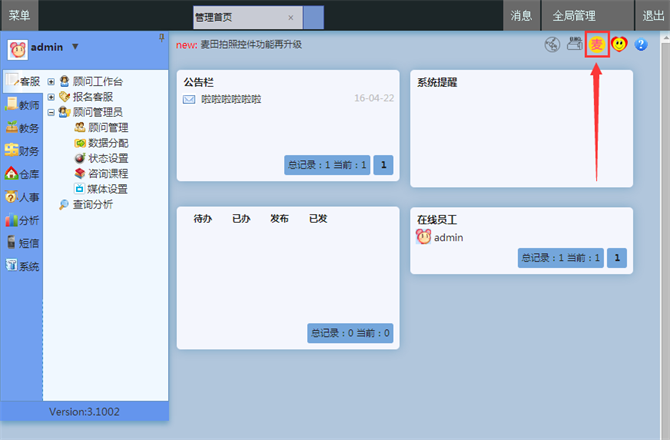Collapse the 顾问管理员 tree node

coord(51,112)
